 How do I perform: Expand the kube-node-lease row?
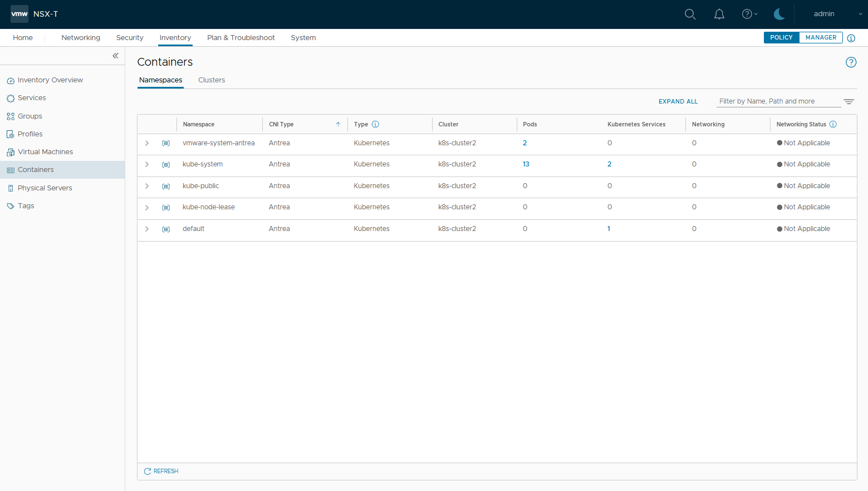tap(147, 207)
